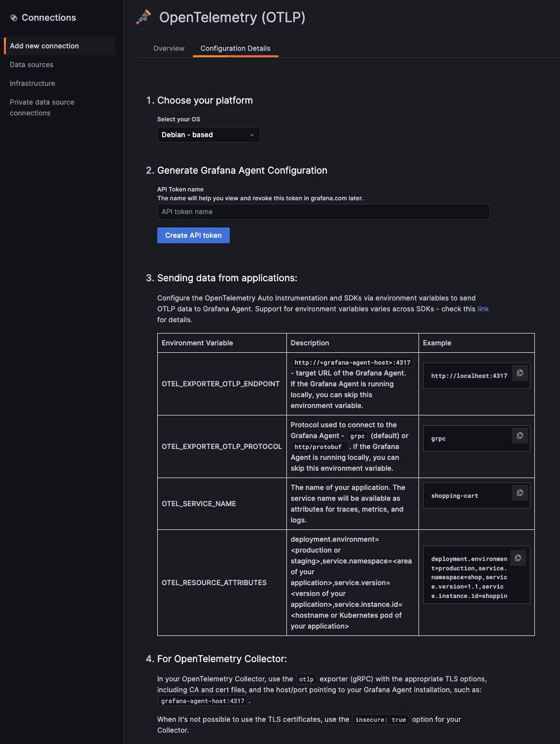Click the Environment Variable column header
This screenshot has height=744, width=560.
click(x=197, y=342)
